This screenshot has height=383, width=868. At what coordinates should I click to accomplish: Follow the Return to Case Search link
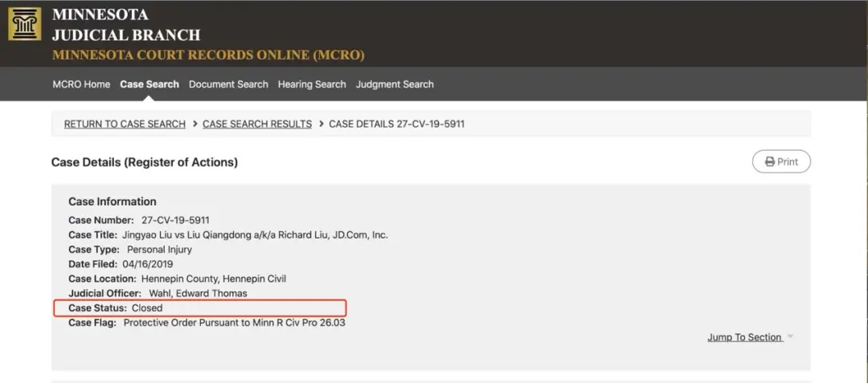coord(125,124)
